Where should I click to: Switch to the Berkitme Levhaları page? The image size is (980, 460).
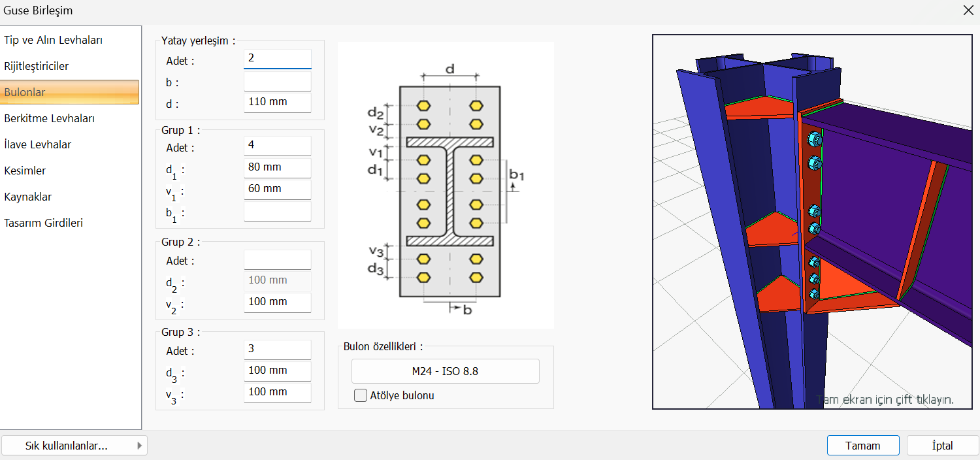tap(50, 118)
